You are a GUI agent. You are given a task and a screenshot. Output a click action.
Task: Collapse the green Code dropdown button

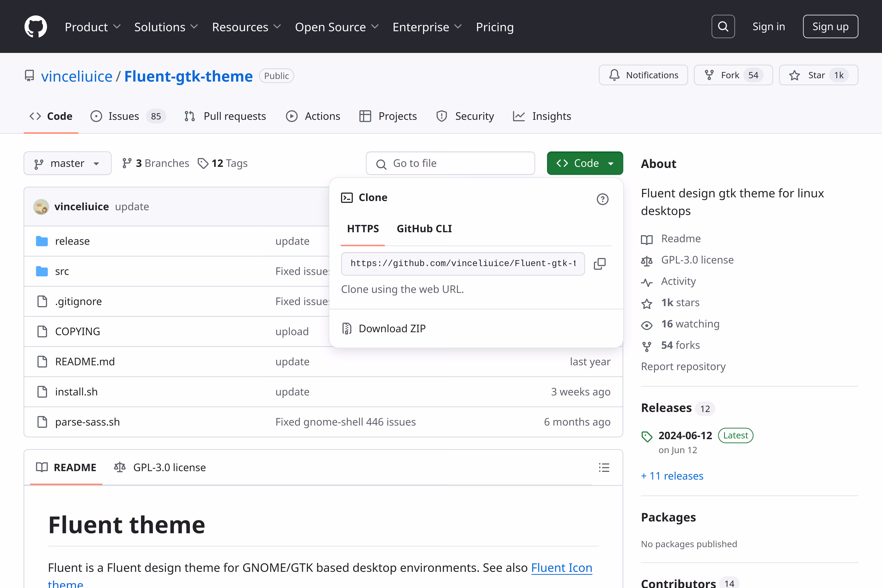(x=585, y=164)
